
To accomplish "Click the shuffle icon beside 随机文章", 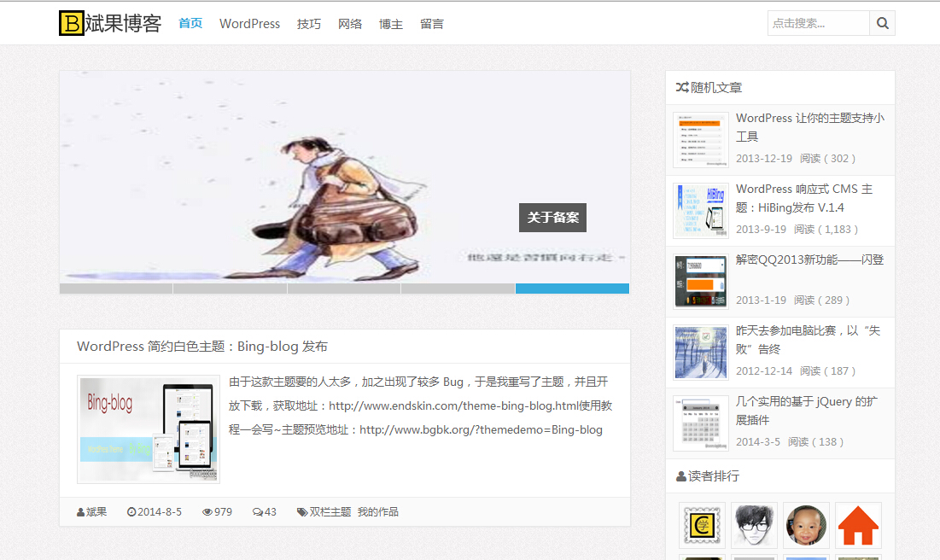I will tap(682, 88).
